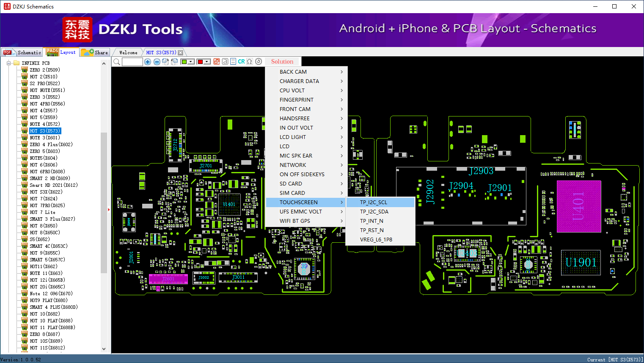Open the SD CARD submenu

click(x=306, y=184)
